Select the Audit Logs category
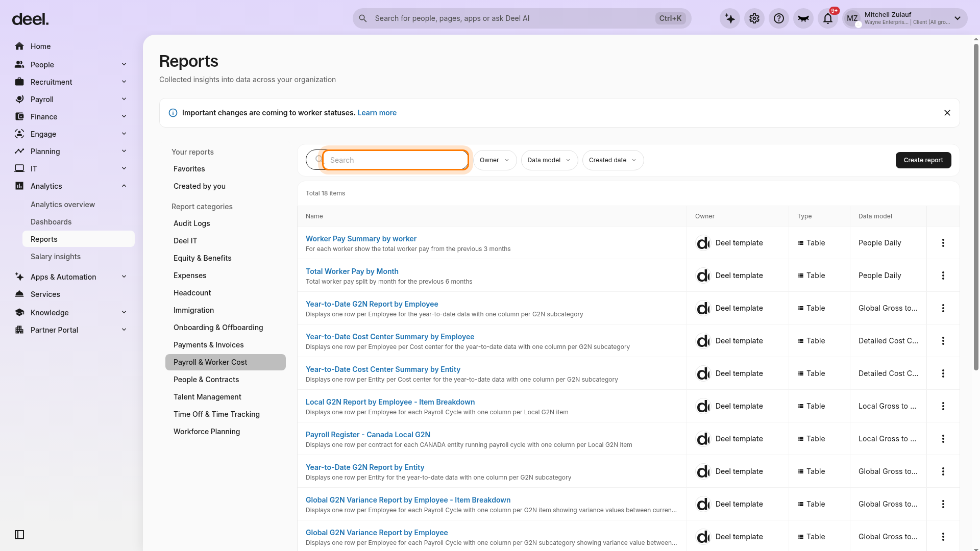Viewport: 980px width, 551px height. pos(226,223)
